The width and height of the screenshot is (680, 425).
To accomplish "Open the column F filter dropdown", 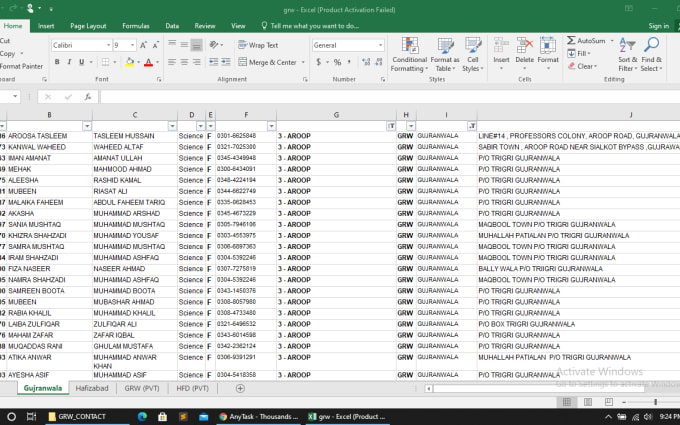I will click(x=271, y=126).
